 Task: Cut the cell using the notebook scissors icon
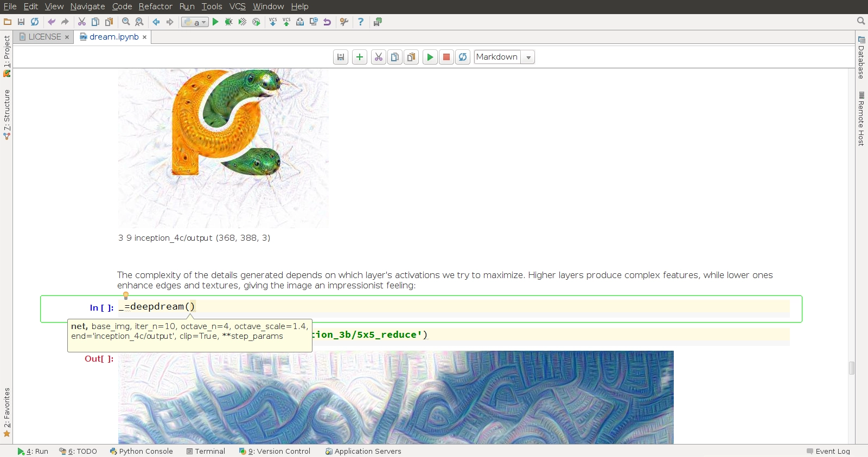379,57
